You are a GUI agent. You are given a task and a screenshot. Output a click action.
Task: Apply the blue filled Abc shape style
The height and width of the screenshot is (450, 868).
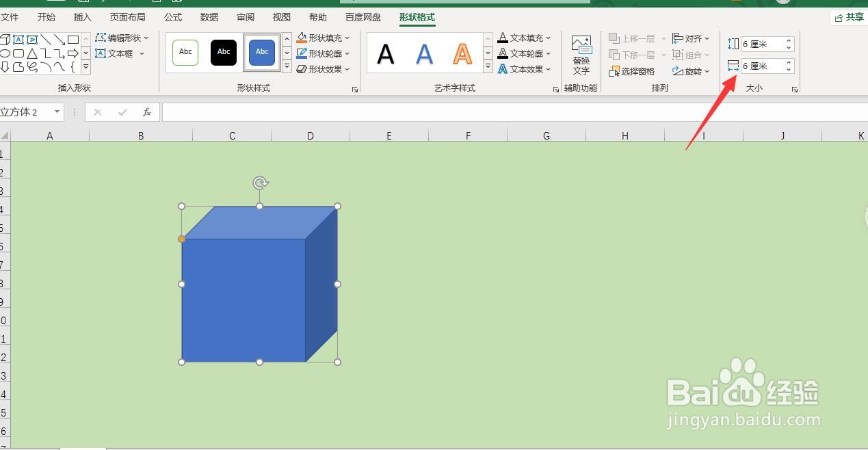pos(262,52)
